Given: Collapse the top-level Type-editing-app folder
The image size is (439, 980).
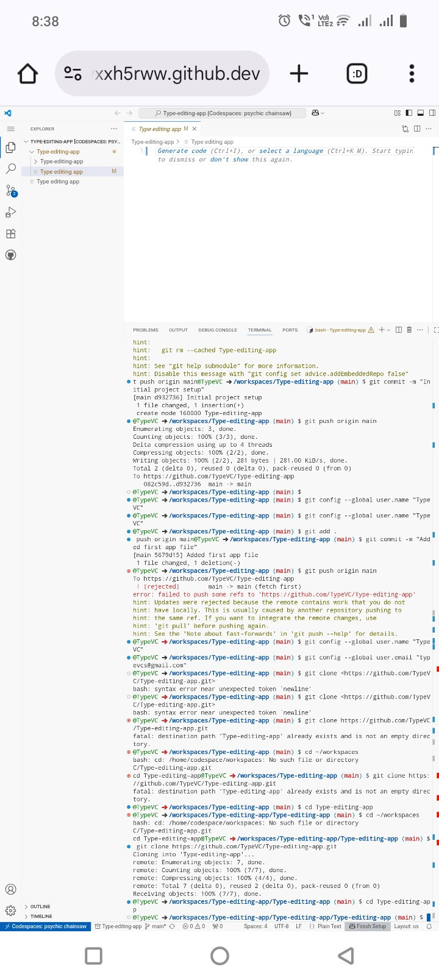Looking at the screenshot, I should point(73,152).
